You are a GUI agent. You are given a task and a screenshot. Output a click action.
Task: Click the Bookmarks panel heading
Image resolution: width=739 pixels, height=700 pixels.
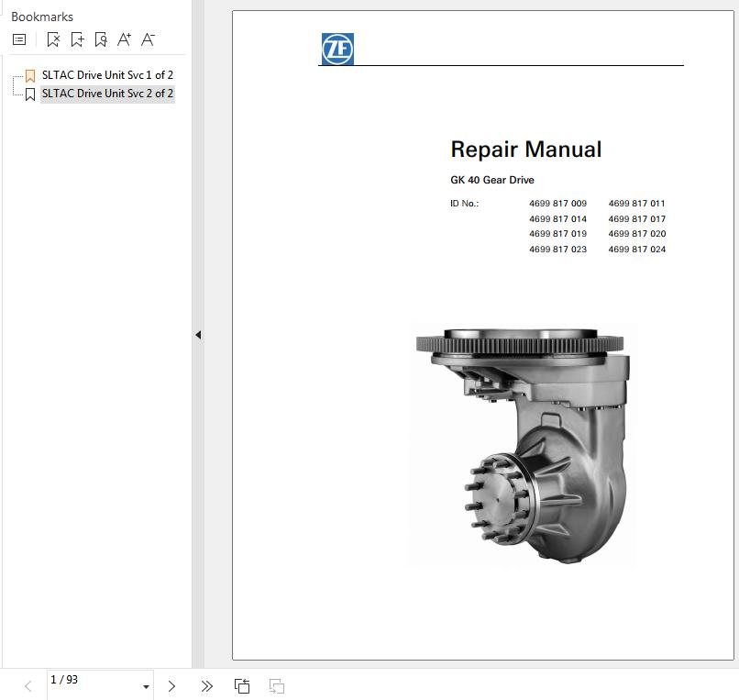(x=42, y=17)
